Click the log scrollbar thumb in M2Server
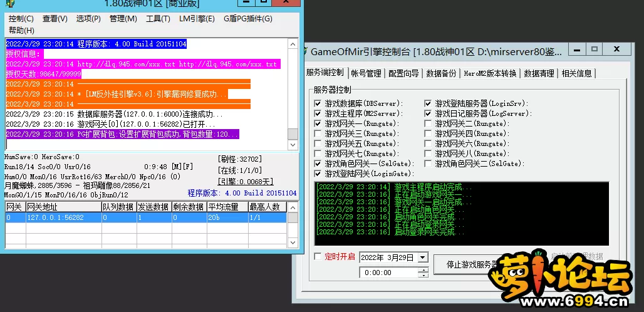Screen dimensions: 644x312 pyautogui.click(x=293, y=134)
